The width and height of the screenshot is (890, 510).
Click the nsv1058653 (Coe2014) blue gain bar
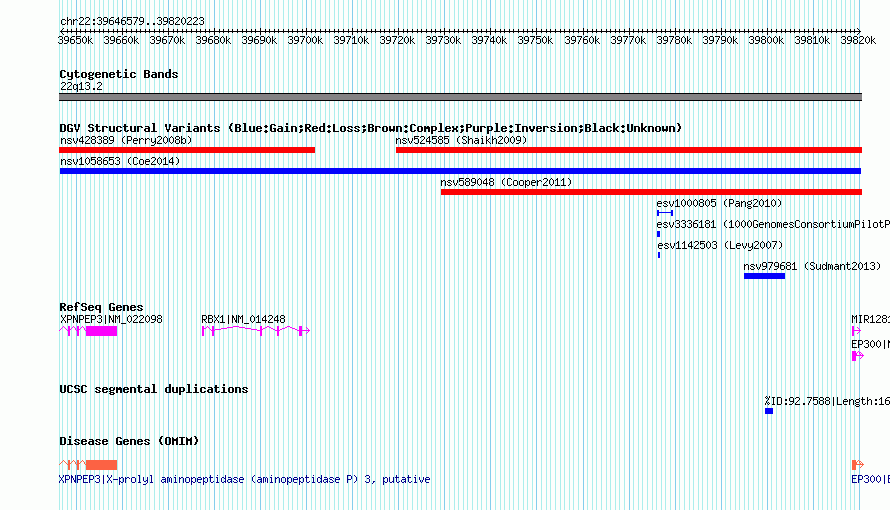point(460,171)
